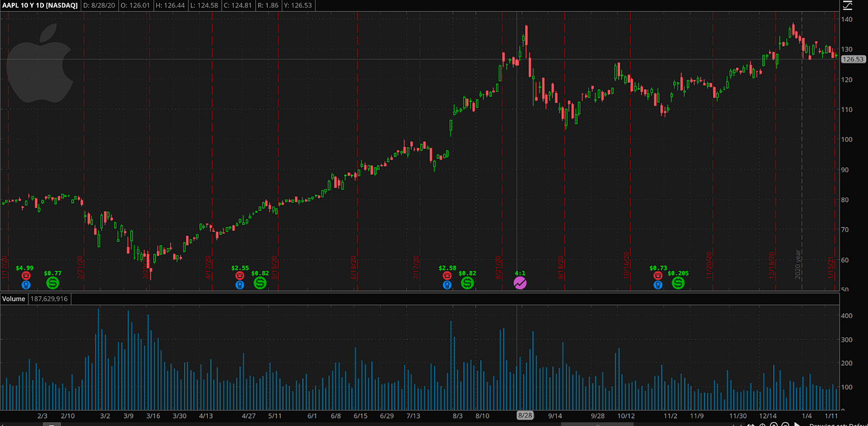868x426 pixels.
Task: Click the 1/17/20 expiration date marker
Action: tap(6, 268)
